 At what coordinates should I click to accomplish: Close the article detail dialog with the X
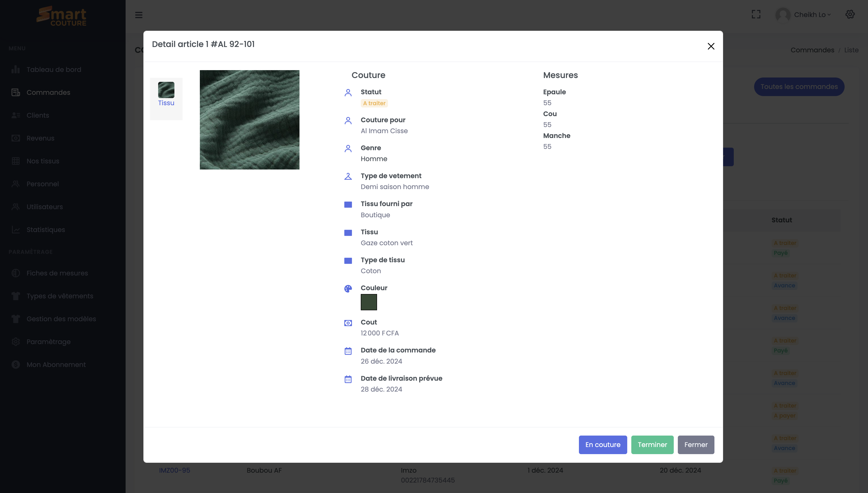click(711, 47)
